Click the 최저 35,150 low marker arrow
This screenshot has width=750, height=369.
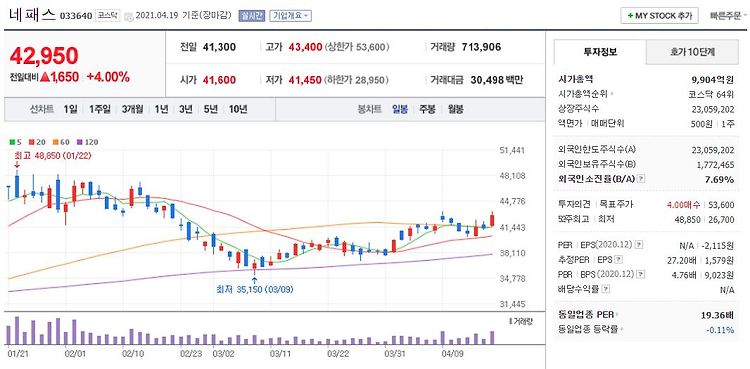coord(254,279)
